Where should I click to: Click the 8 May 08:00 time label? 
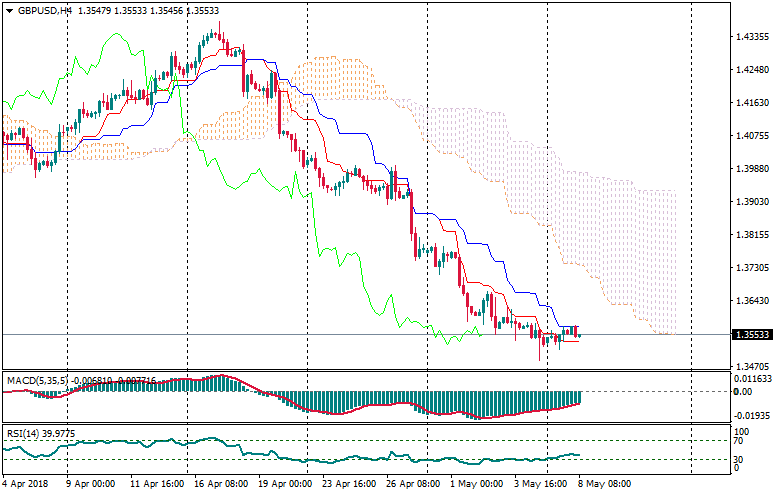tap(605, 482)
